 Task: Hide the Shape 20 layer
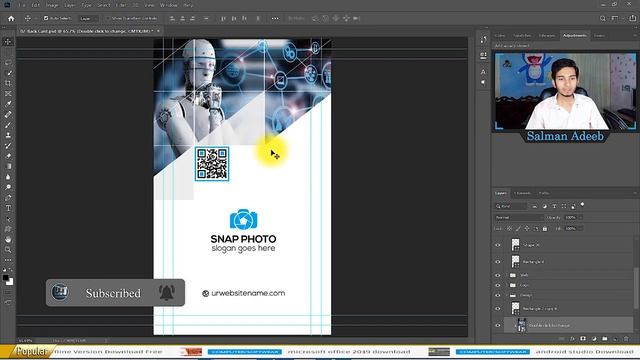tap(498, 245)
